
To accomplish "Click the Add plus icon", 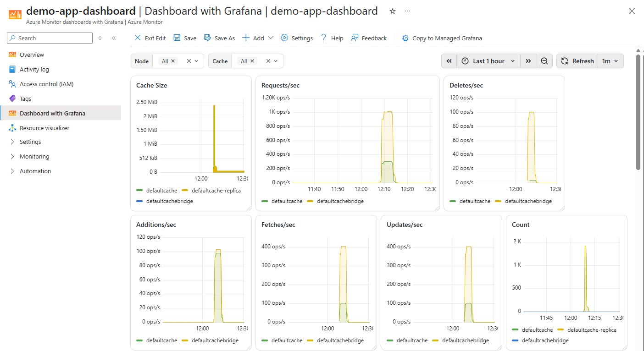I will pos(246,38).
